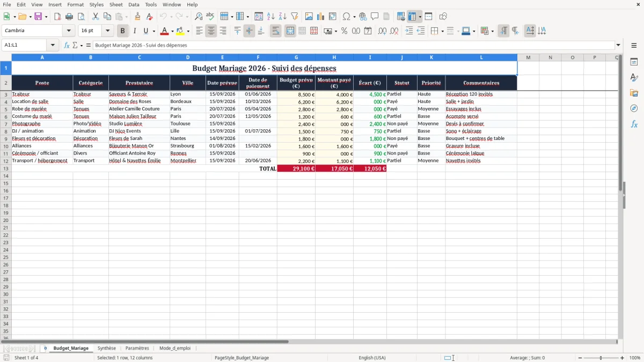Switch to the Synthèse sheet tab
The width and height of the screenshot is (644, 362).
(107, 348)
